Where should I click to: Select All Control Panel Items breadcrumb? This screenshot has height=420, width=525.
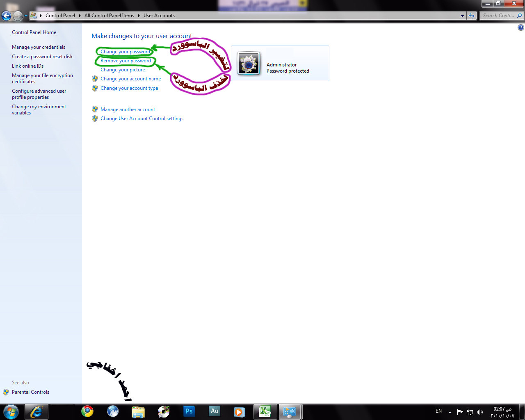tap(109, 16)
